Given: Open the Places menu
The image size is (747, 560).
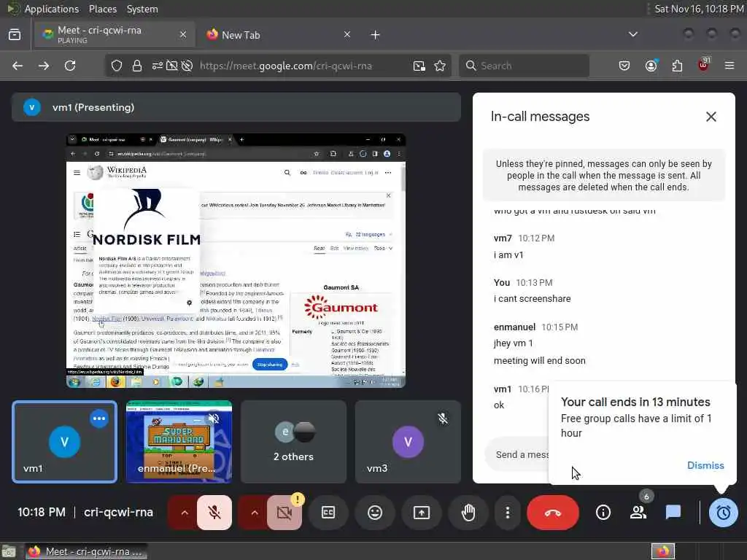Looking at the screenshot, I should coord(102,9).
